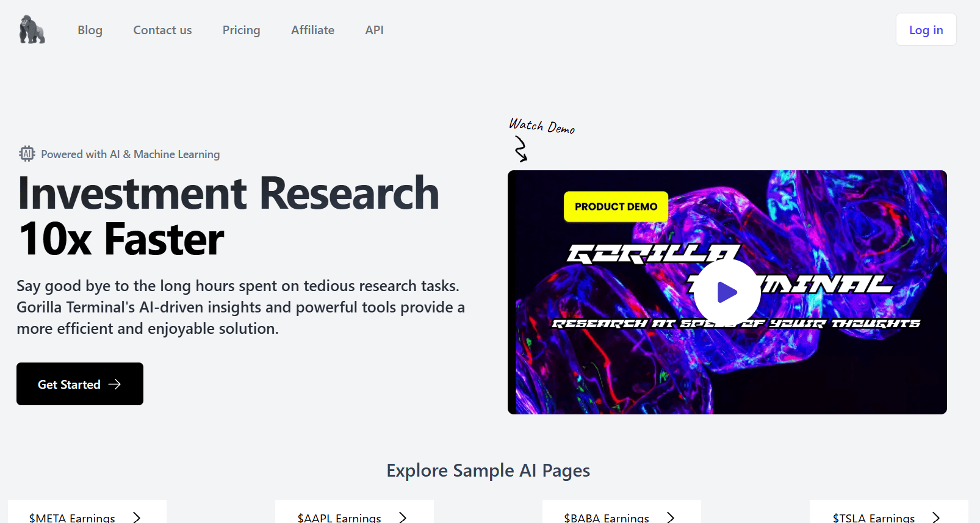The width and height of the screenshot is (980, 523).
Task: Click the Explore Sample AI Pages heading
Action: click(x=488, y=471)
